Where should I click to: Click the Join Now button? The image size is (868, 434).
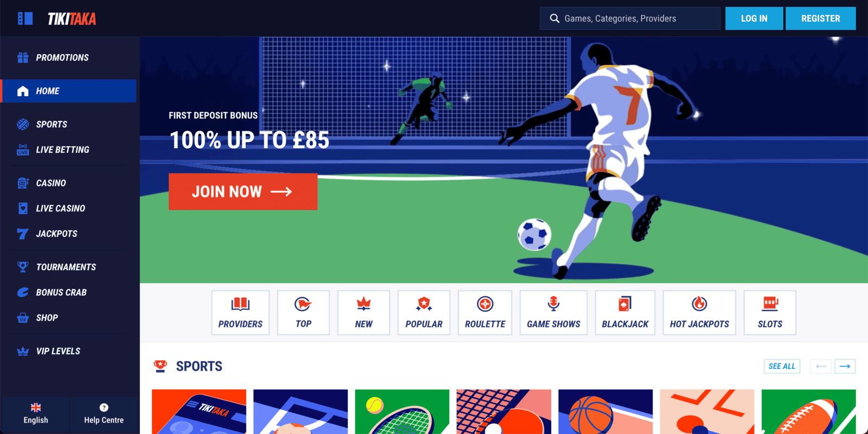tap(243, 192)
